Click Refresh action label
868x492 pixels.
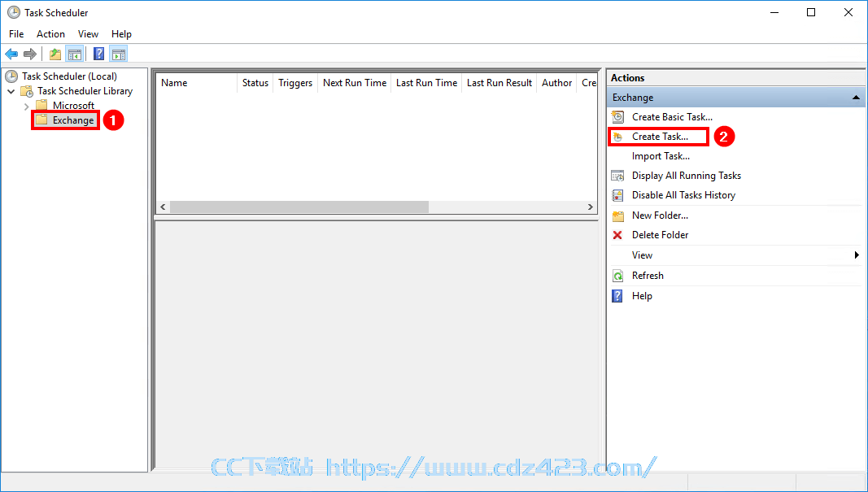point(648,276)
